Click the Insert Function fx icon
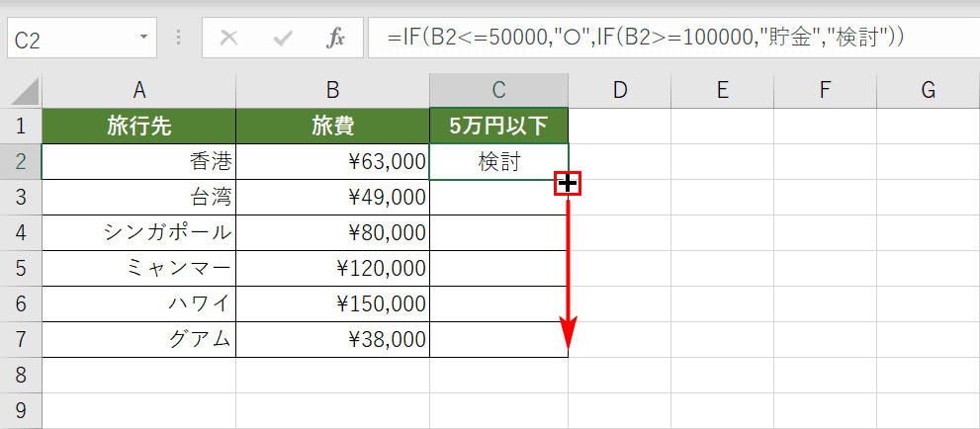The width and height of the screenshot is (980, 429). pos(335,40)
